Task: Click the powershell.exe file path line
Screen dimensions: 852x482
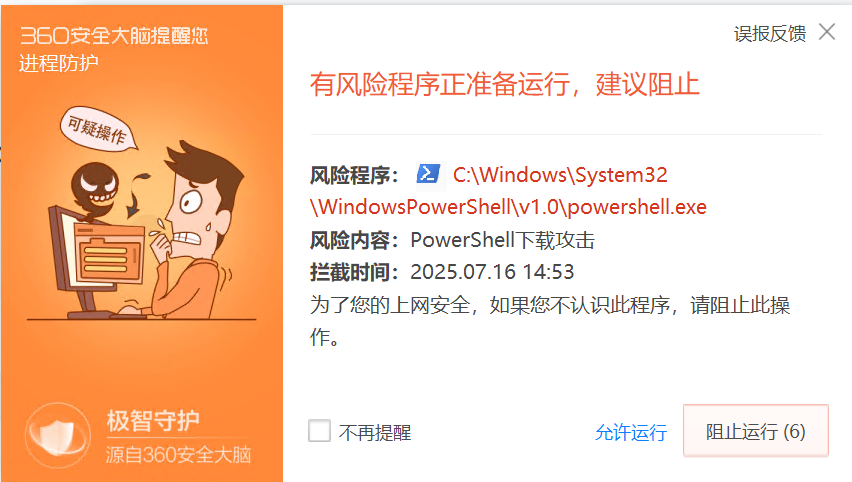Action: (x=509, y=207)
